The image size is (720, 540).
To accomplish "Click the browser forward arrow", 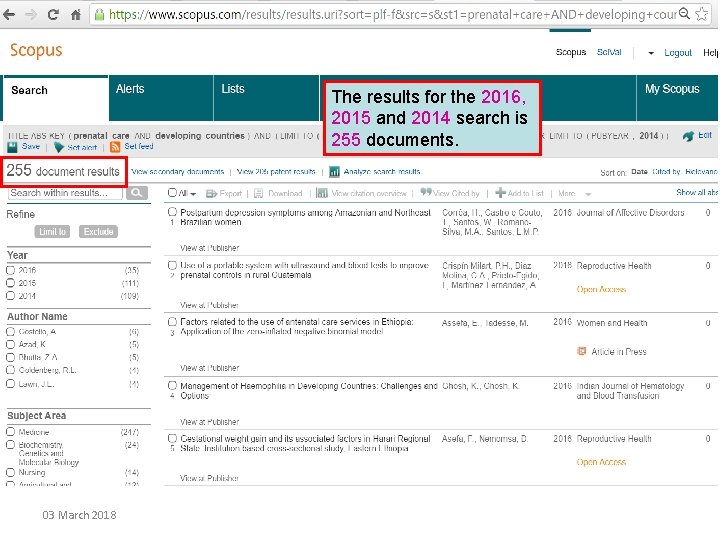I will click(x=31, y=15).
